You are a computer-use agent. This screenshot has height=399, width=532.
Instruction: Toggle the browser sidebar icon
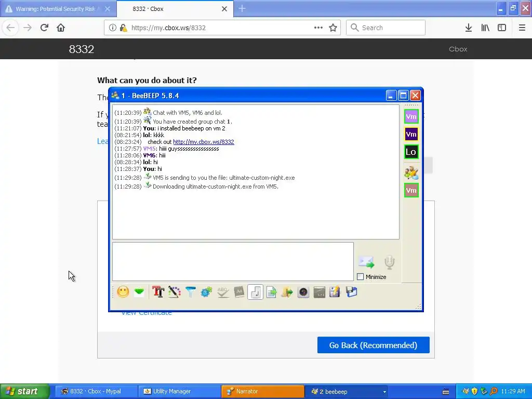click(502, 28)
